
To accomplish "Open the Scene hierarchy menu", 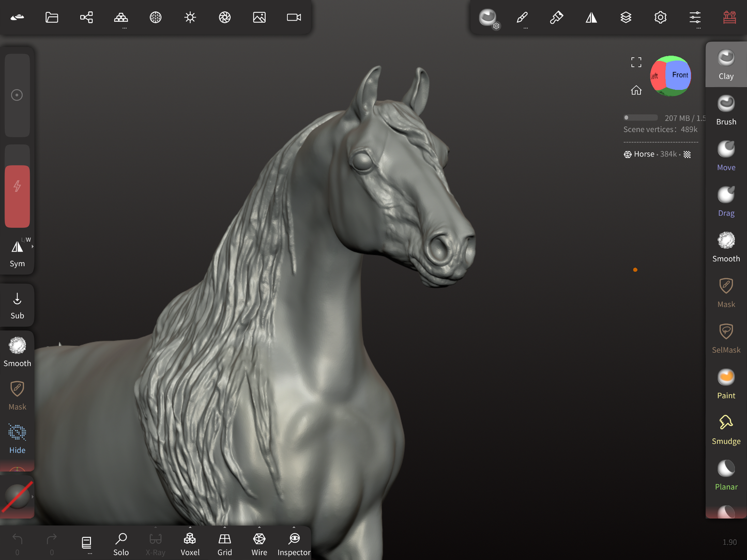I will click(x=86, y=18).
